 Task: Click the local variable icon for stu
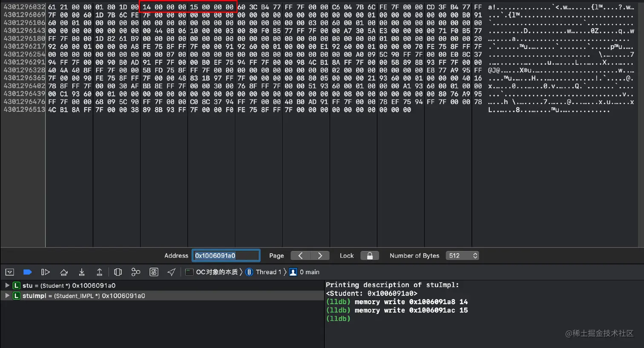pyautogui.click(x=16, y=285)
